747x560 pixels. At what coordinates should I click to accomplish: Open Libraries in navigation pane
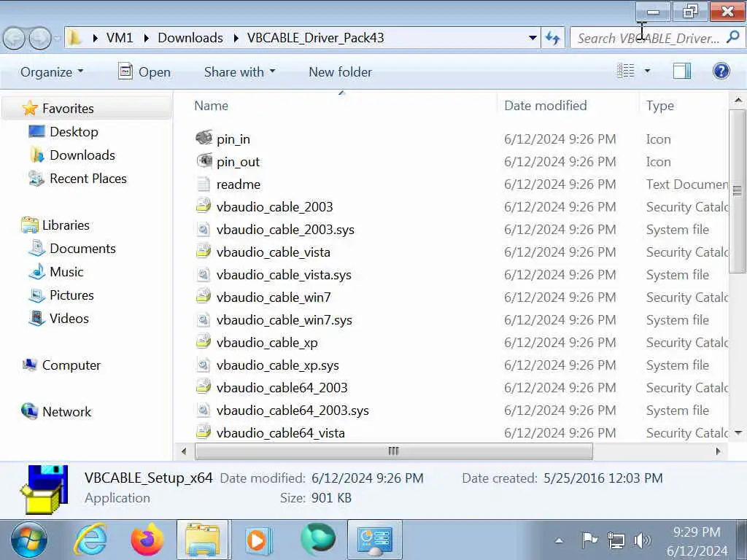pos(66,225)
